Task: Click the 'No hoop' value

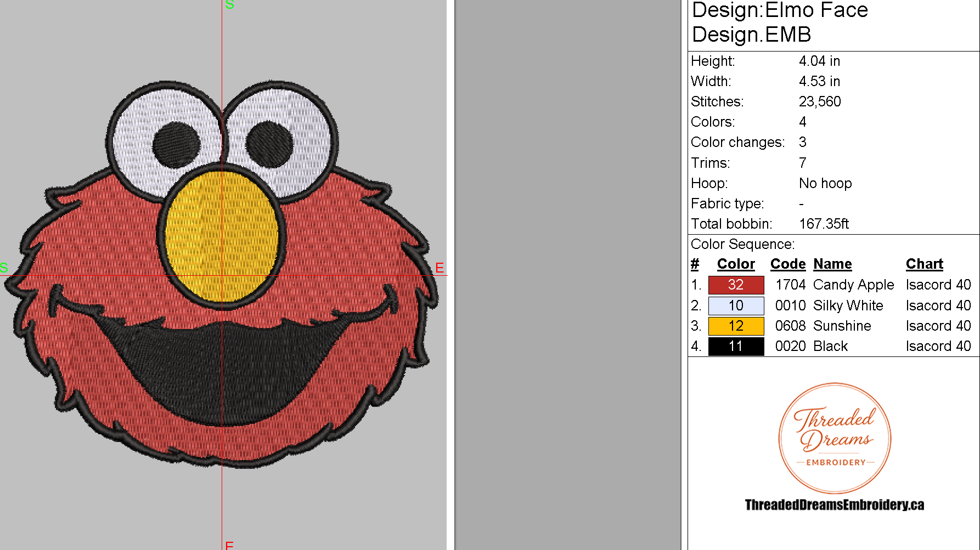Action: [825, 183]
